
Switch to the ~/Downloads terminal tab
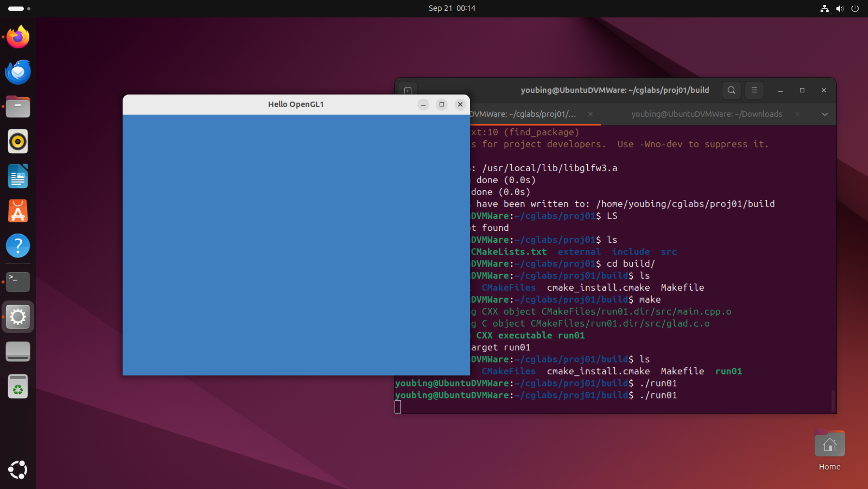(706, 114)
